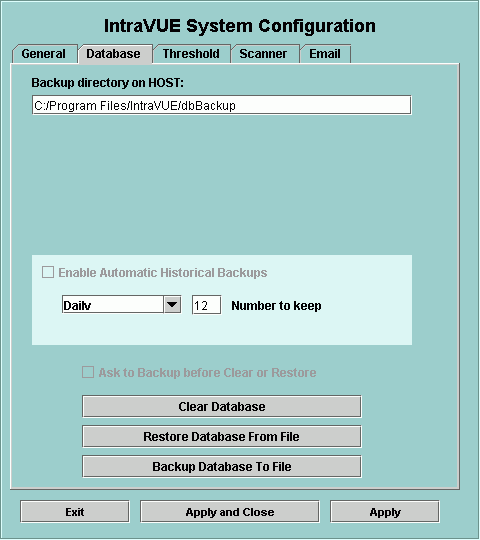Expand the Daily frequency dropdown arrow

tap(172, 305)
